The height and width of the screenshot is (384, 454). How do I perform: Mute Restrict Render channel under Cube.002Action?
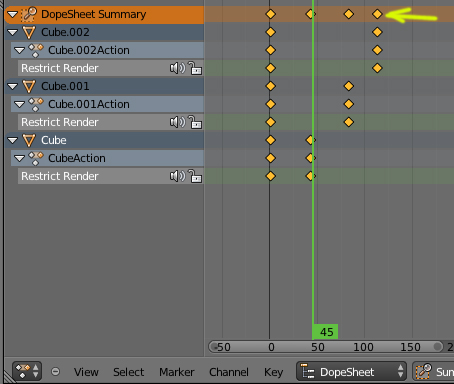coord(177,68)
